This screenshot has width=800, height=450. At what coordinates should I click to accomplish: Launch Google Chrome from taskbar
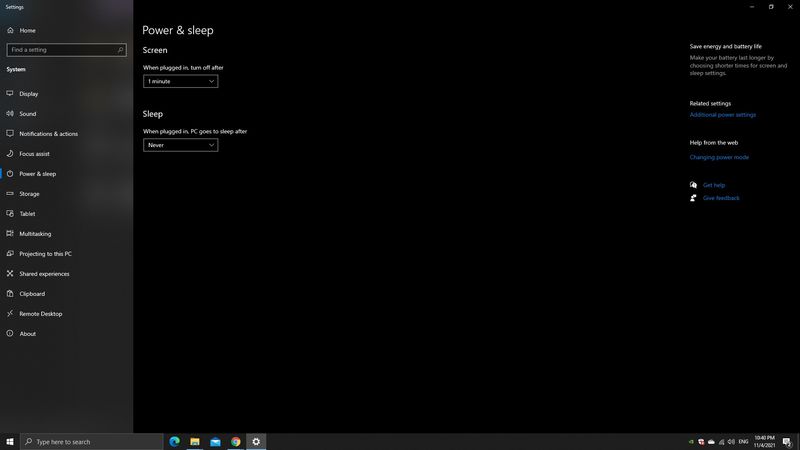[x=236, y=441]
